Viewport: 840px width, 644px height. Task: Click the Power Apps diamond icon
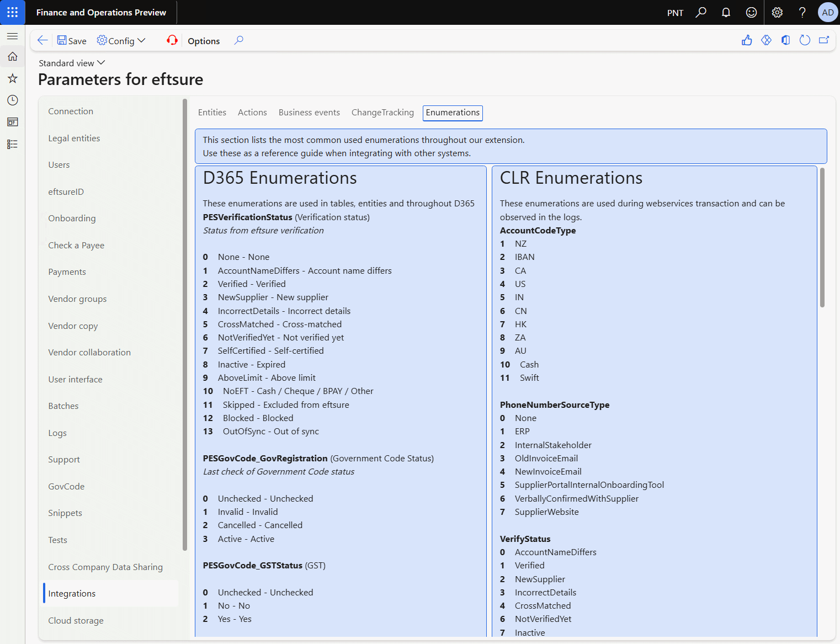click(766, 40)
